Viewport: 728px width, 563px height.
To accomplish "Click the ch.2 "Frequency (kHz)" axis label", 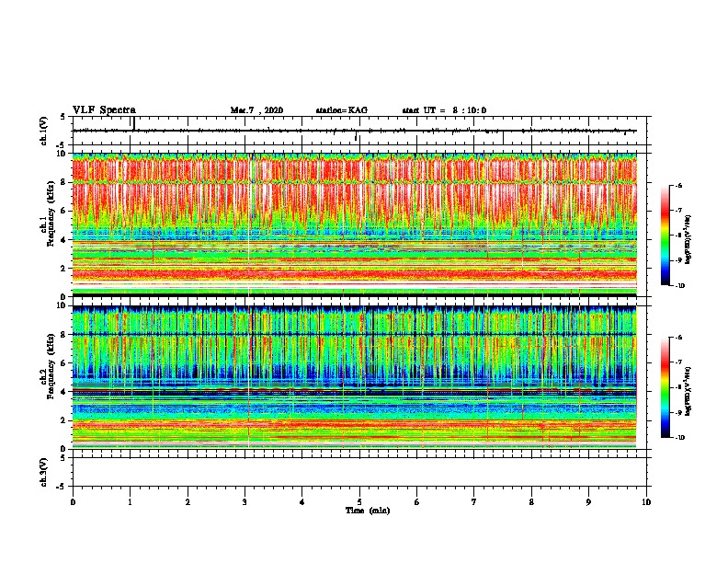I will [x=51, y=366].
